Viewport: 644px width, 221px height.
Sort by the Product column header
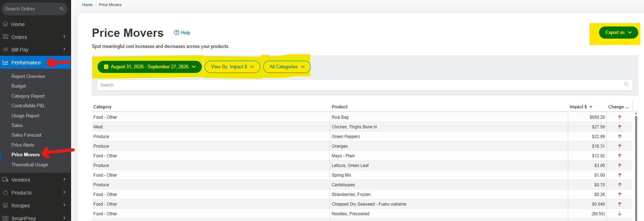(340, 107)
